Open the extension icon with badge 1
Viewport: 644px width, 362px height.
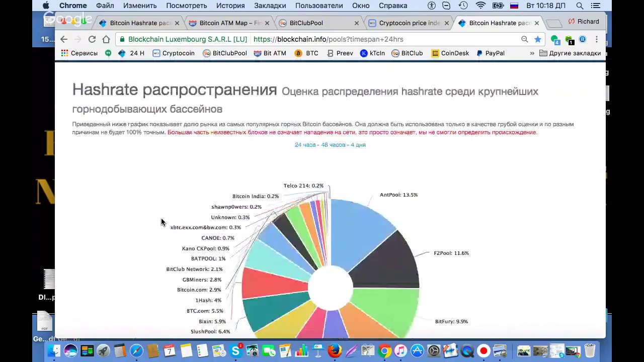tap(569, 40)
